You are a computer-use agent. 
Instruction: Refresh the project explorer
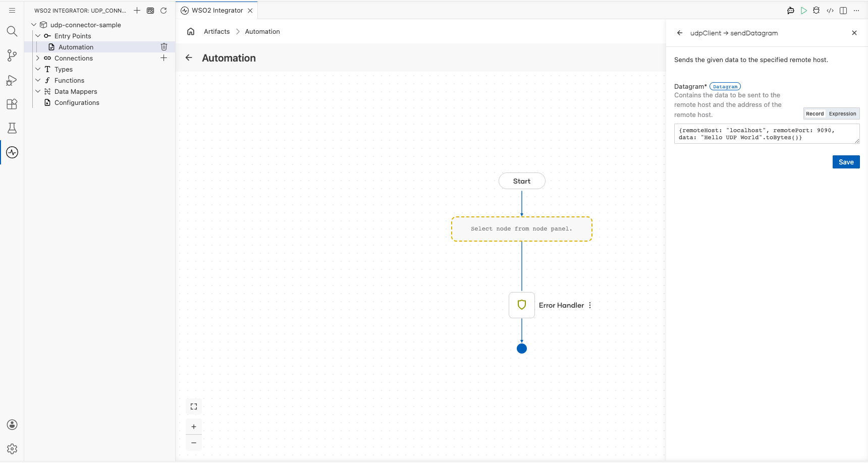(x=164, y=10)
